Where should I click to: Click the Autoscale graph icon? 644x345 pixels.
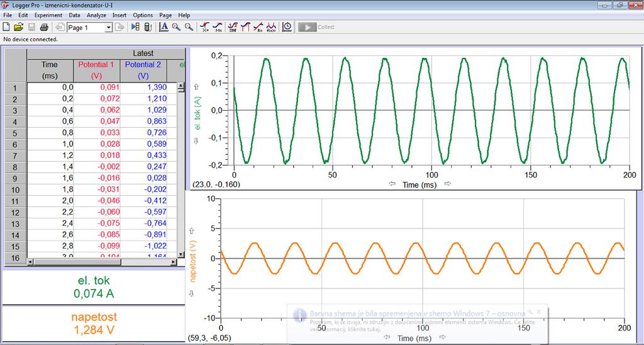pyautogui.click(x=164, y=27)
